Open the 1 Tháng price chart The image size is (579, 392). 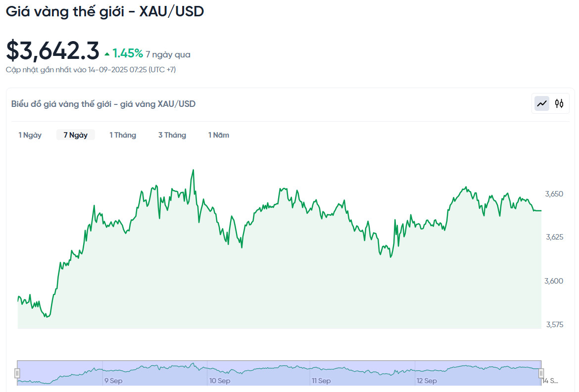[x=123, y=135]
